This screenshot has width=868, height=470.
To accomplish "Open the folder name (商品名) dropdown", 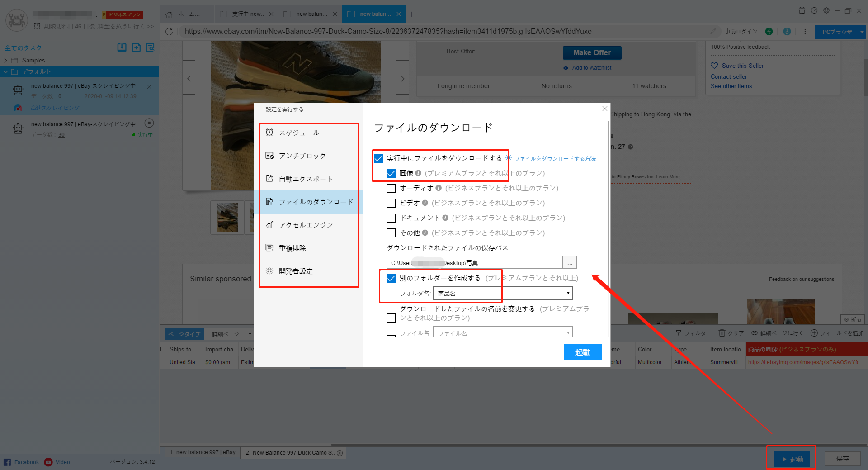I will point(503,294).
